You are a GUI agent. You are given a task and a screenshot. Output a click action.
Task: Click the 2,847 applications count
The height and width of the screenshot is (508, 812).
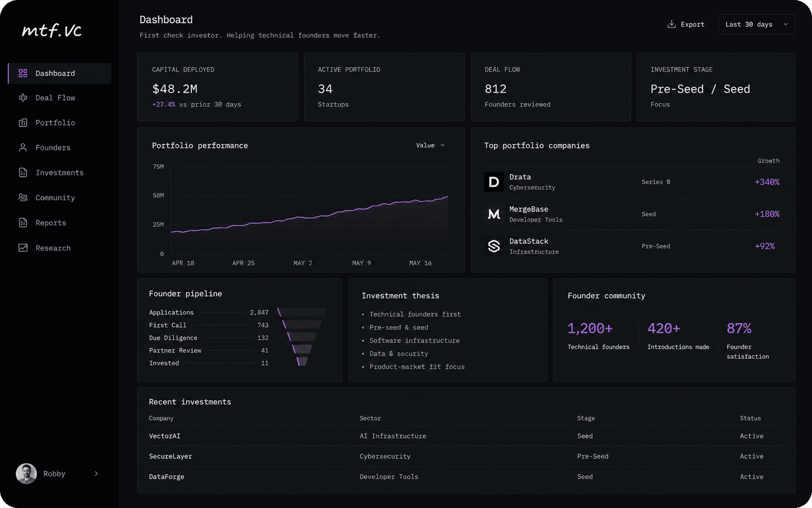pyautogui.click(x=259, y=312)
